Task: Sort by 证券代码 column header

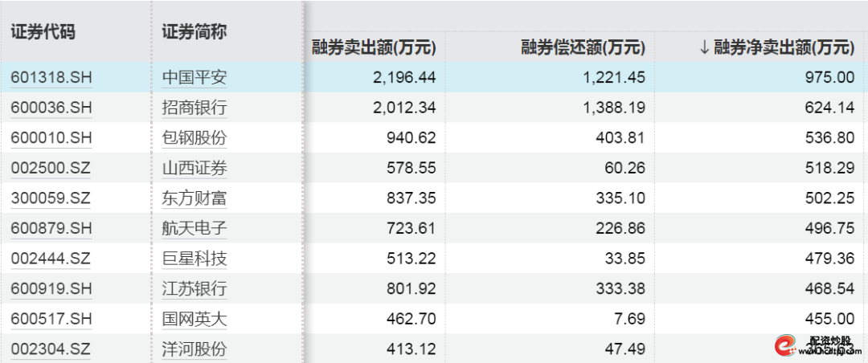Action: coord(43,32)
